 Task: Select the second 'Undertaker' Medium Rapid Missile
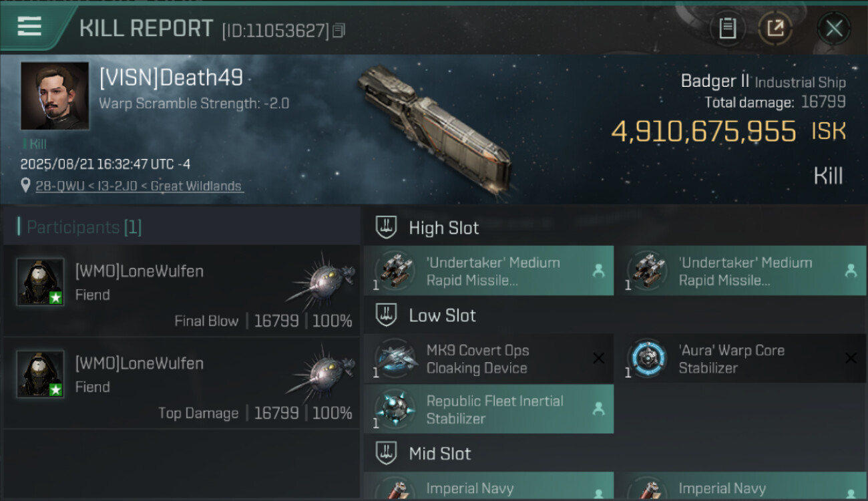pos(740,271)
